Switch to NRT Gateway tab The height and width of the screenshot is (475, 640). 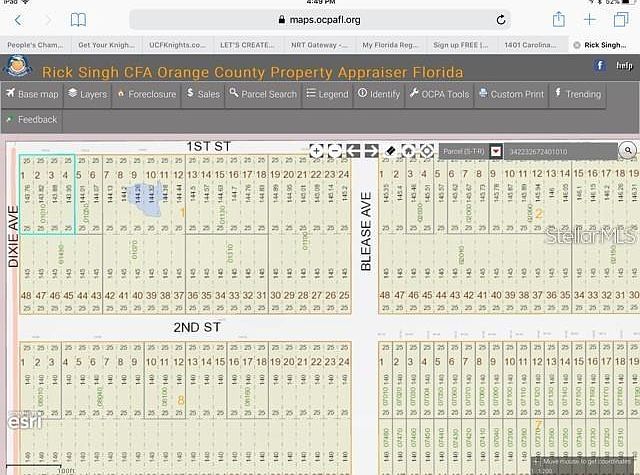tap(319, 45)
